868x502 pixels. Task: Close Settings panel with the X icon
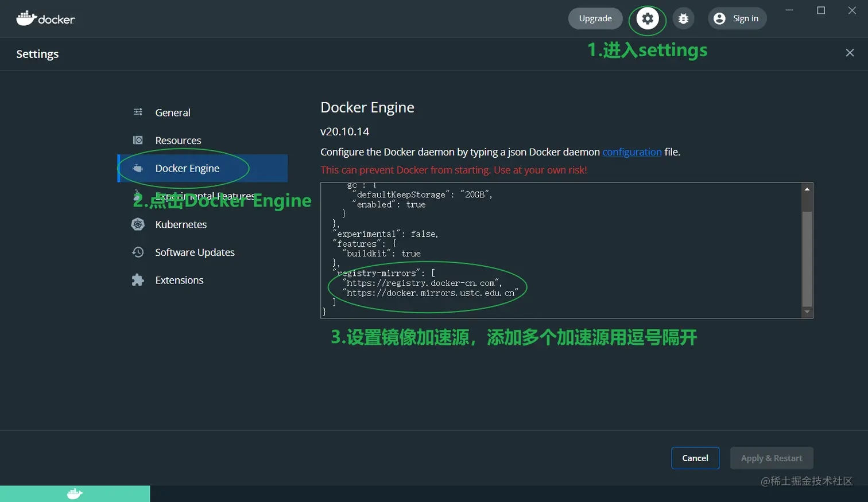[850, 53]
